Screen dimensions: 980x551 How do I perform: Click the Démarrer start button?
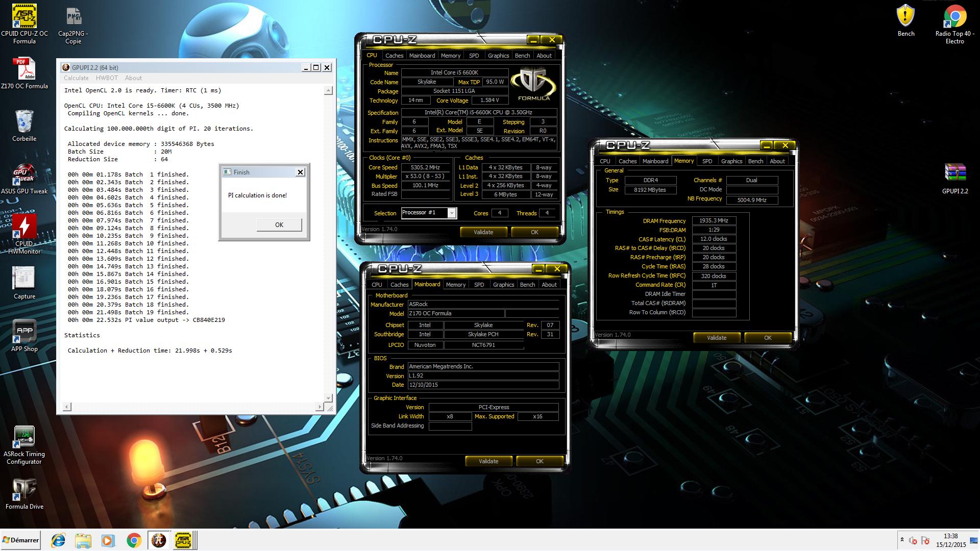coord(20,540)
